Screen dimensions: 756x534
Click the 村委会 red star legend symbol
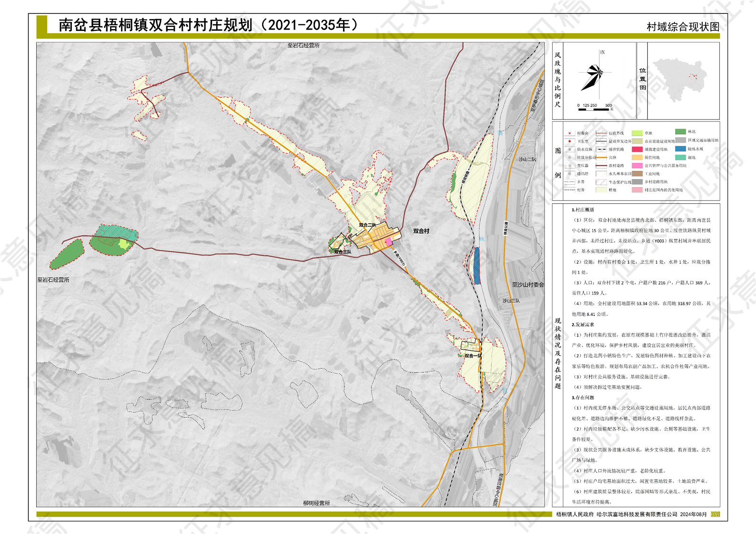tap(569, 133)
